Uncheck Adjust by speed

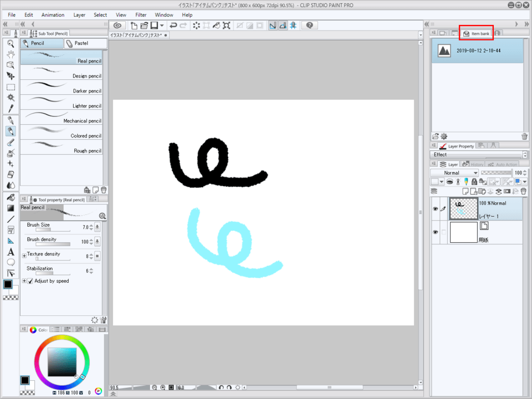click(30, 281)
